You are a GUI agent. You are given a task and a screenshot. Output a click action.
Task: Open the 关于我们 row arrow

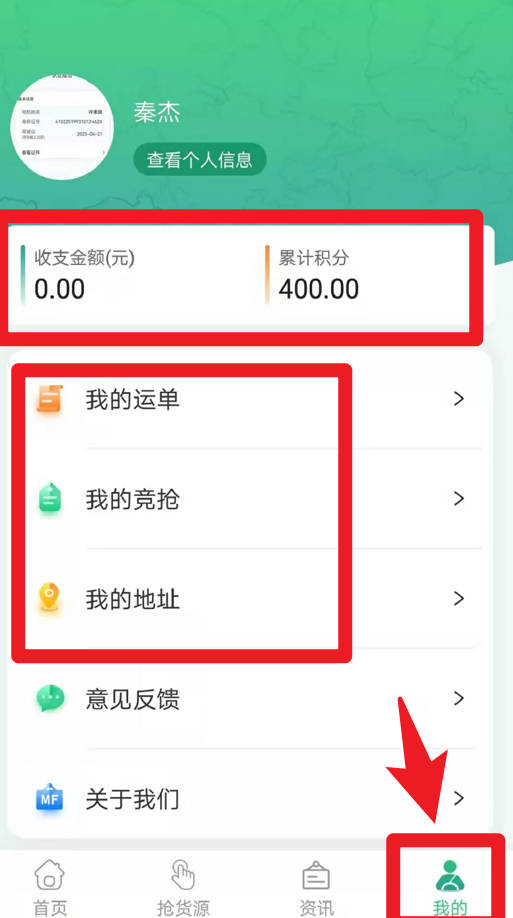click(x=459, y=798)
